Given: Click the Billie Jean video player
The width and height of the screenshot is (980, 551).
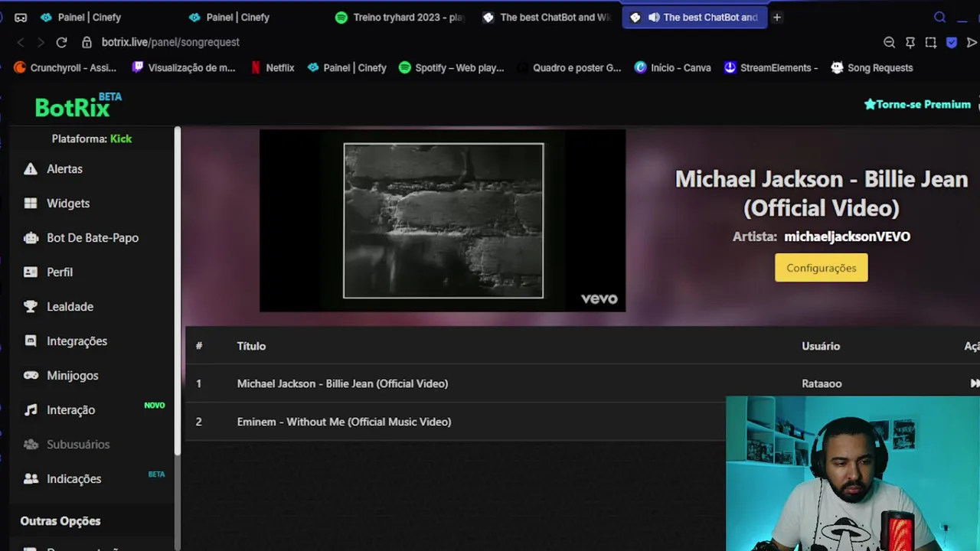Looking at the screenshot, I should (x=443, y=220).
